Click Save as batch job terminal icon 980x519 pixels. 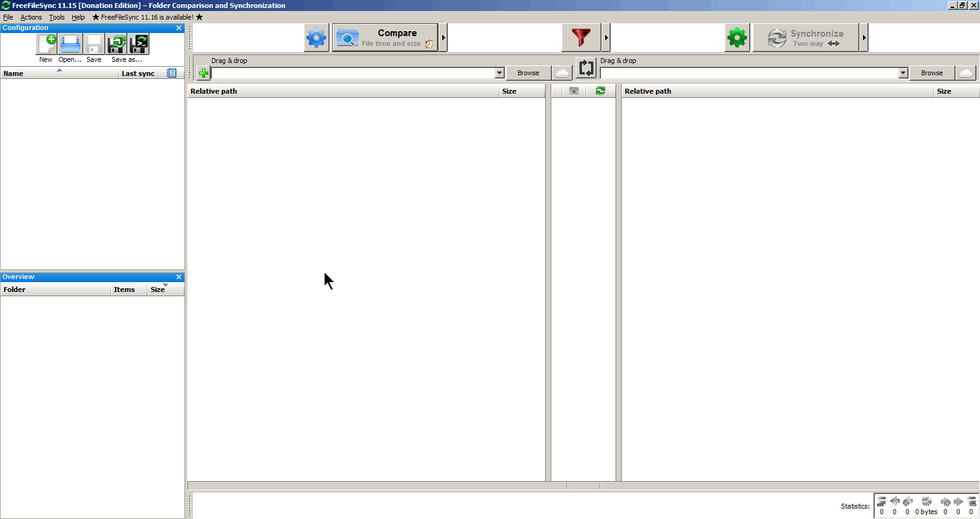point(139,44)
